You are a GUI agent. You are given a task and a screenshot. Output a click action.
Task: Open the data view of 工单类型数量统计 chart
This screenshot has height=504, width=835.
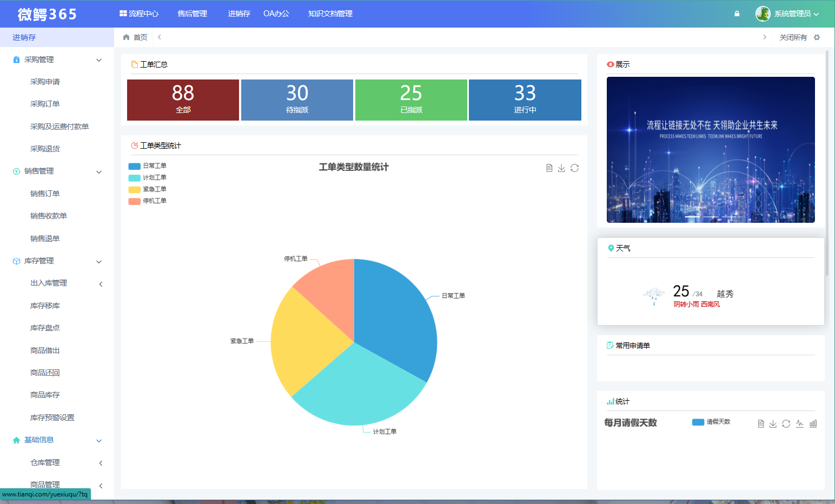(549, 168)
